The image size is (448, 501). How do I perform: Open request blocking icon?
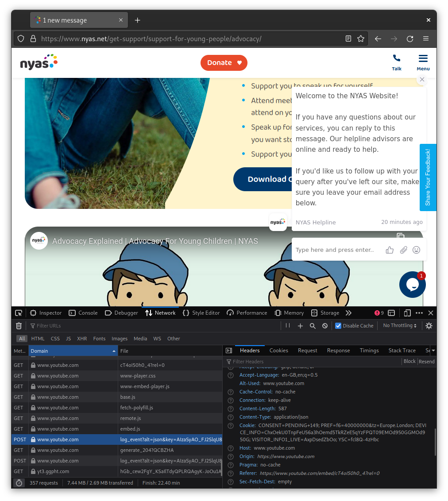(324, 326)
